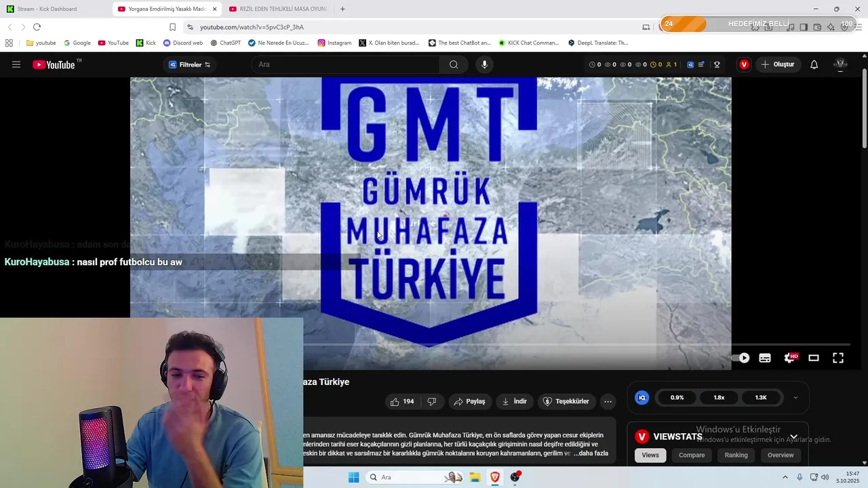Go back with browser back arrow
Viewport: 868px width, 488px height.
(9, 27)
